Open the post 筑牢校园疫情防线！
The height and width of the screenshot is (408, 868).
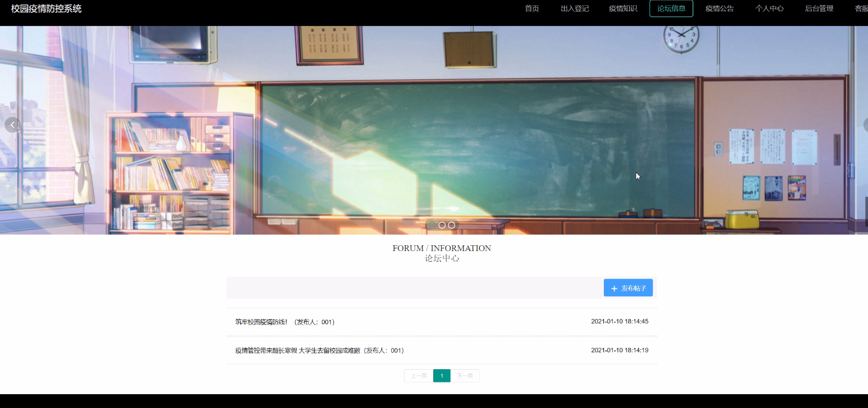[261, 322]
